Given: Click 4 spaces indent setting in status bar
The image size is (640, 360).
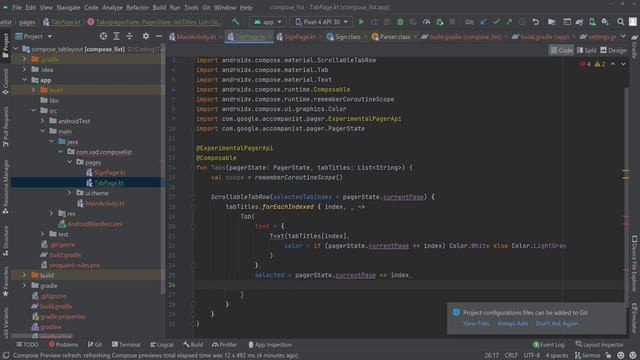Looking at the screenshot, I should pyautogui.click(x=557, y=355).
